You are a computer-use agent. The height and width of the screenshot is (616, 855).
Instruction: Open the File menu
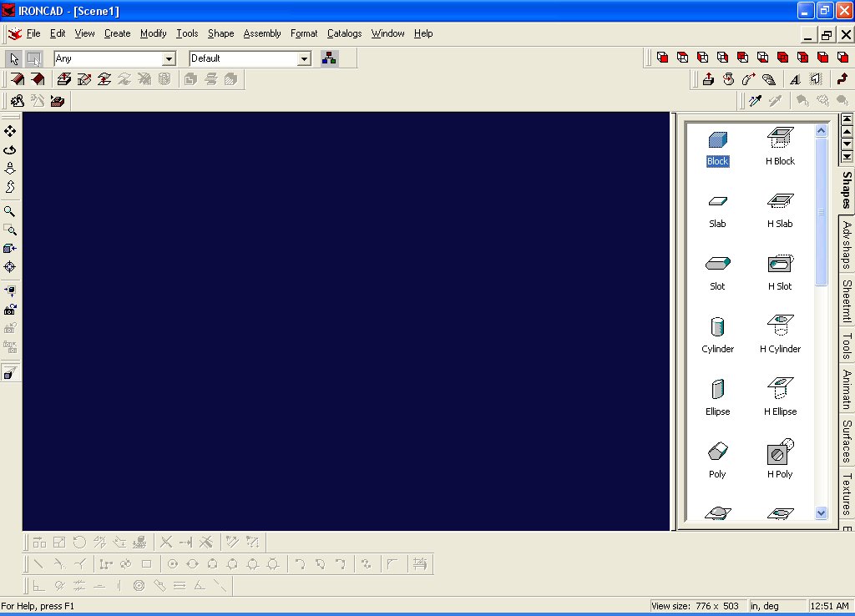tap(33, 33)
